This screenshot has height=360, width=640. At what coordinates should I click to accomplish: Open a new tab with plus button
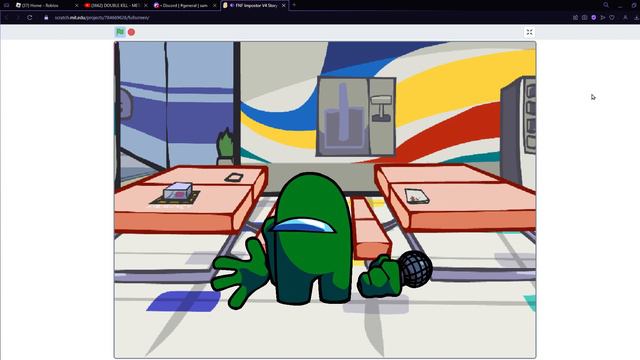click(294, 5)
